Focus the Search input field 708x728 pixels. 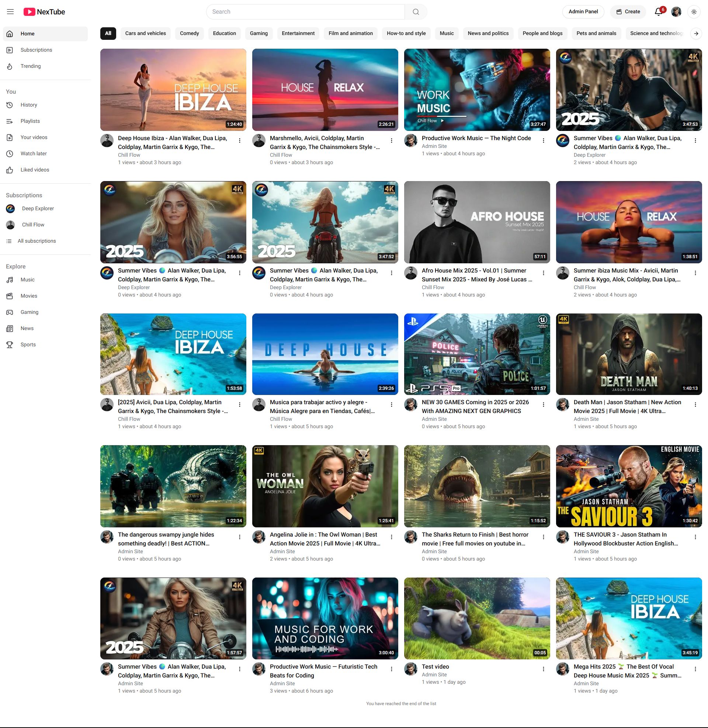(x=305, y=11)
